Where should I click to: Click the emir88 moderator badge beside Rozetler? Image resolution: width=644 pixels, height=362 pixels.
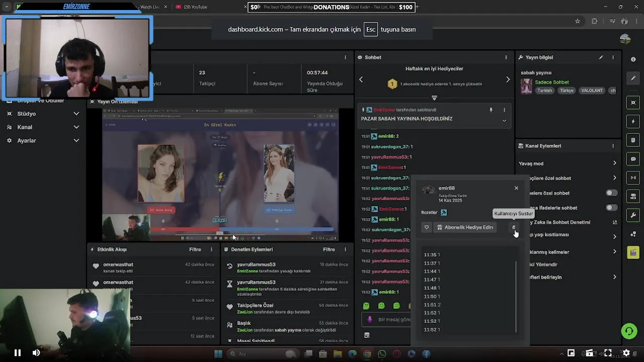point(444,213)
